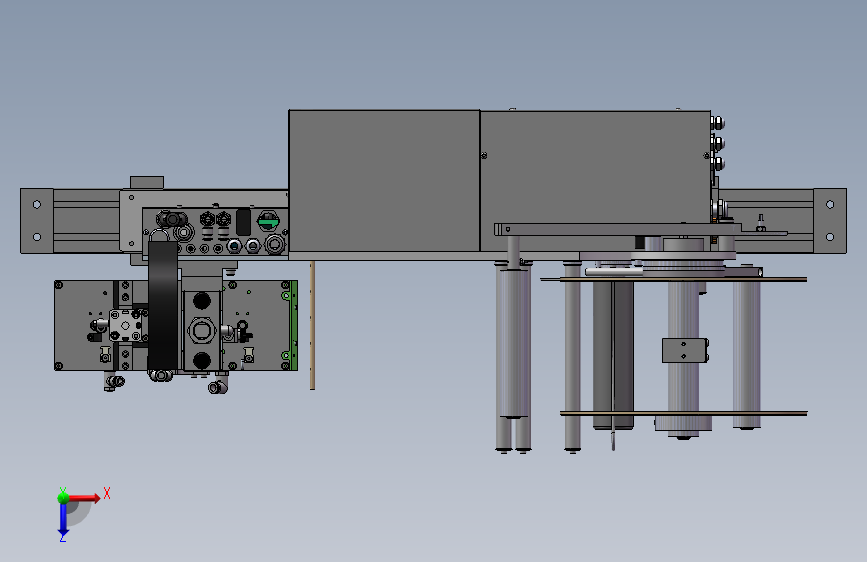Pick the green knob on the connector panel
The height and width of the screenshot is (562, 867).
point(268,221)
